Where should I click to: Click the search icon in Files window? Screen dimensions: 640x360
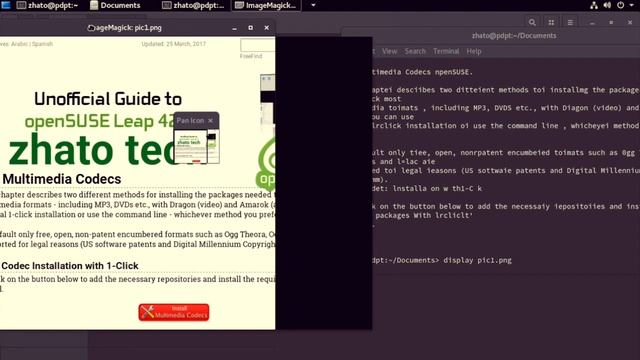pyautogui.click(x=532, y=22)
